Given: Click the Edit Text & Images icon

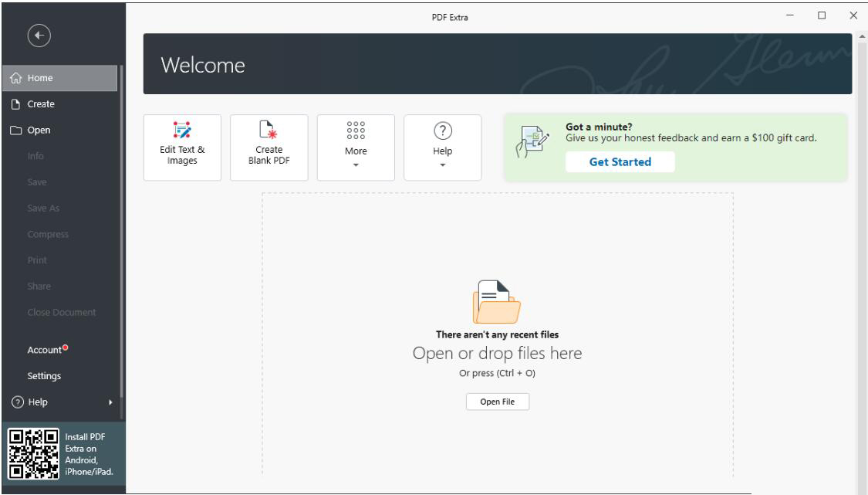Looking at the screenshot, I should point(182,131).
